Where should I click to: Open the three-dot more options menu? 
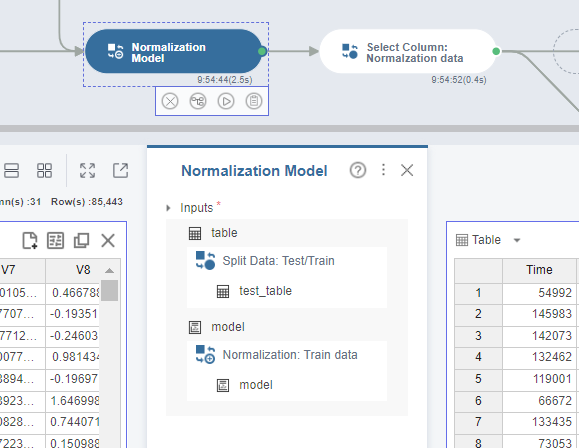(x=383, y=170)
